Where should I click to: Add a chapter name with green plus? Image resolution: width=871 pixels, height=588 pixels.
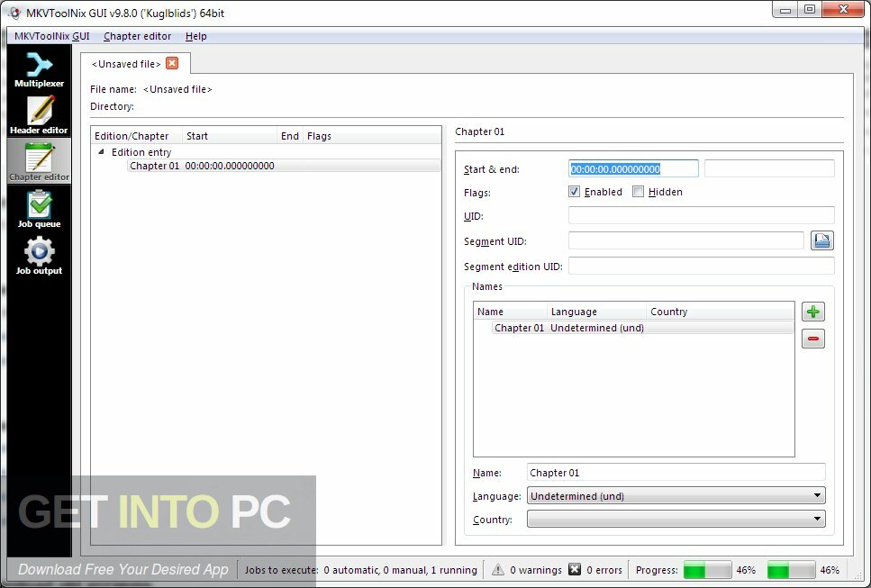pyautogui.click(x=813, y=312)
